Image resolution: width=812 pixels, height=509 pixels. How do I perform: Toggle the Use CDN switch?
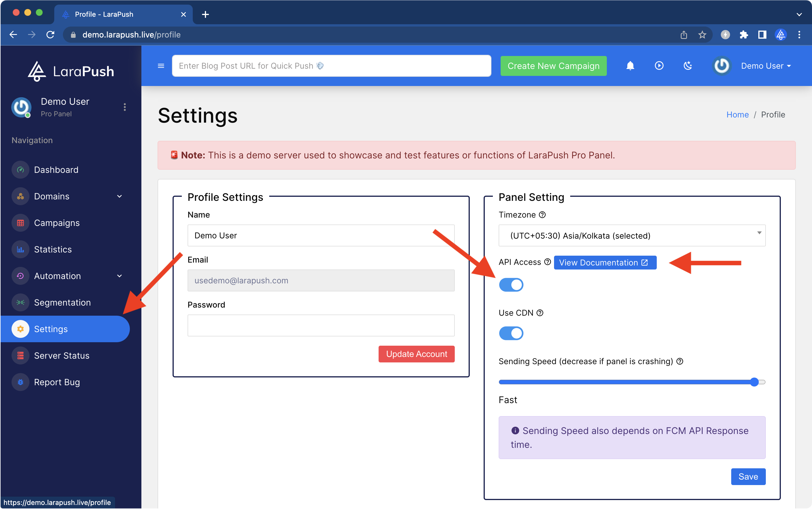[511, 333]
